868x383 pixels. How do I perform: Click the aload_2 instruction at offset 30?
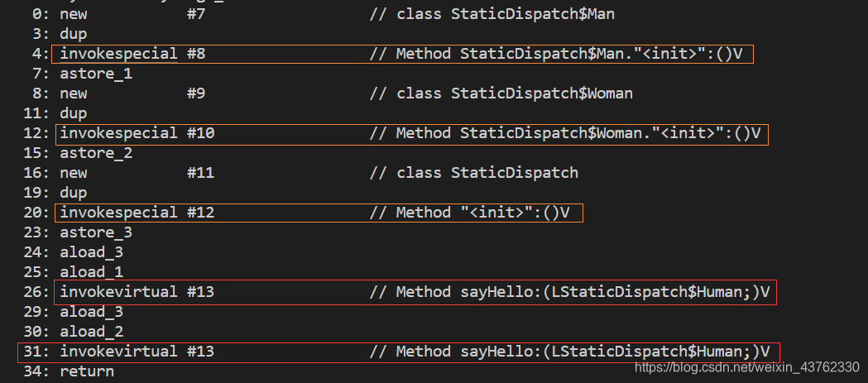pyautogui.click(x=91, y=332)
